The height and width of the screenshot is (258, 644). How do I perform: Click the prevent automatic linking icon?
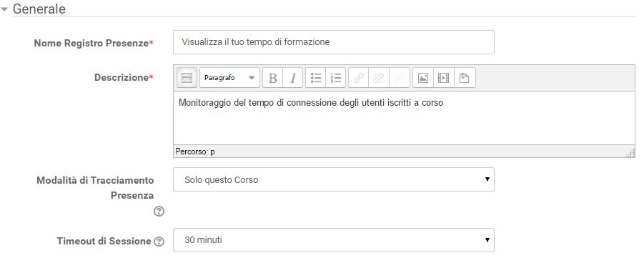(x=400, y=78)
